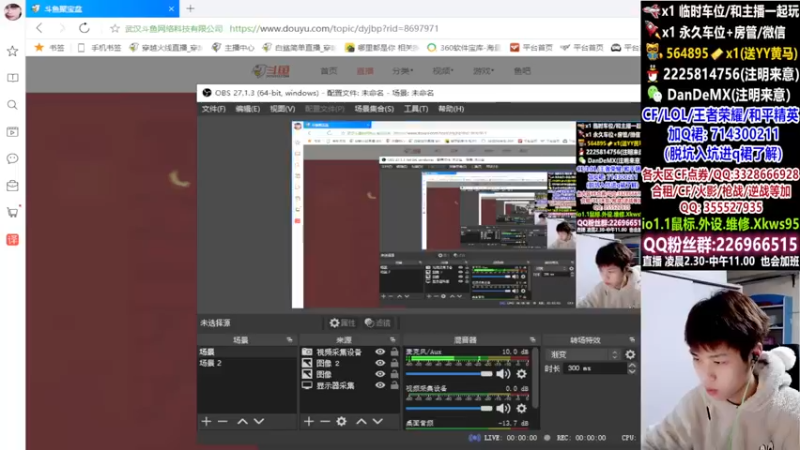The width and height of the screenshot is (800, 450).
Task: Open 鱼吧 link on Douyu navigation
Action: (522, 71)
